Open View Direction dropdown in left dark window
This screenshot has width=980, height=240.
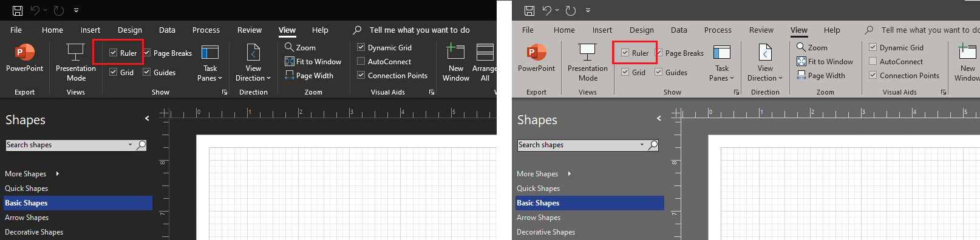(x=253, y=62)
